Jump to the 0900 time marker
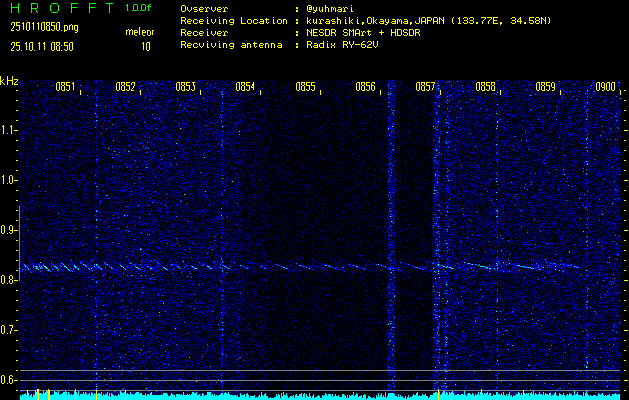The width and height of the screenshot is (629, 400). (605, 87)
